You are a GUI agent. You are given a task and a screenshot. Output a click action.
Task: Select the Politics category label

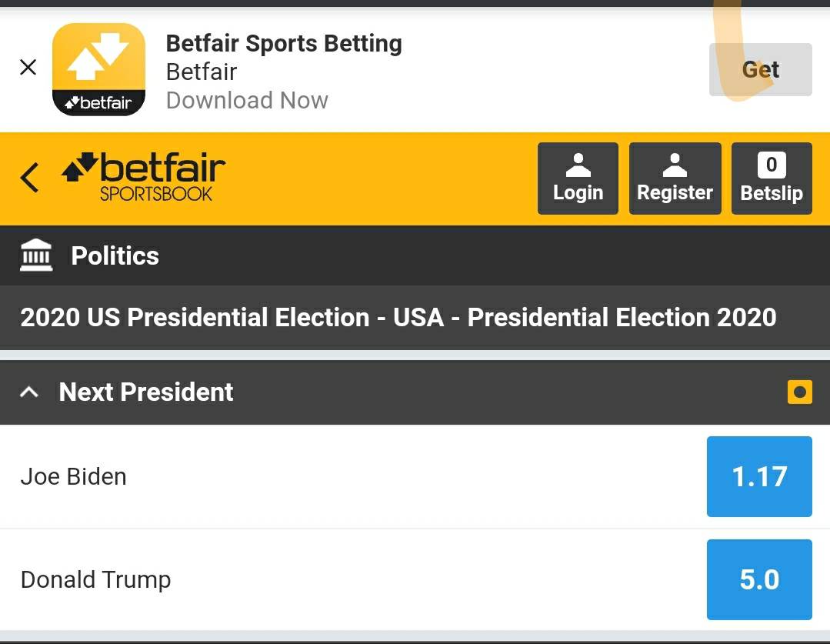coord(115,255)
